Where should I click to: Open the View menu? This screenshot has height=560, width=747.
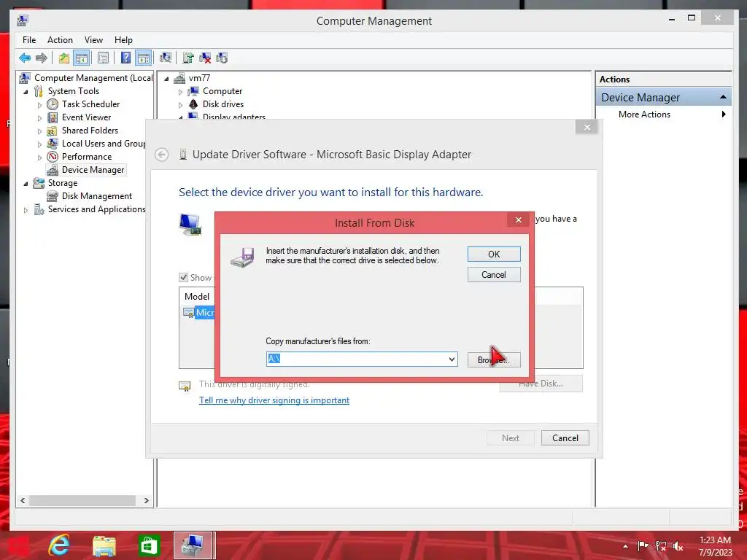(x=93, y=40)
